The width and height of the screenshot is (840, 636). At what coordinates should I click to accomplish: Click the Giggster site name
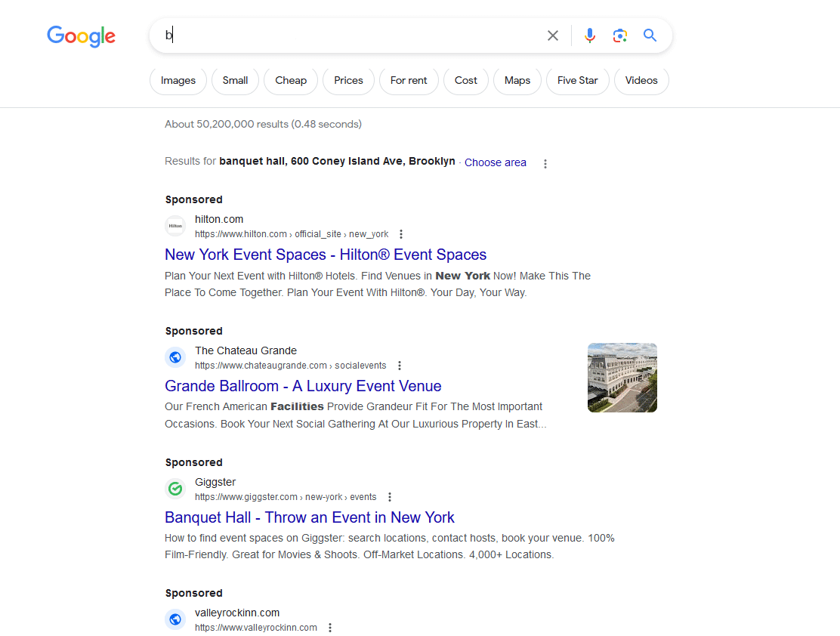point(215,482)
